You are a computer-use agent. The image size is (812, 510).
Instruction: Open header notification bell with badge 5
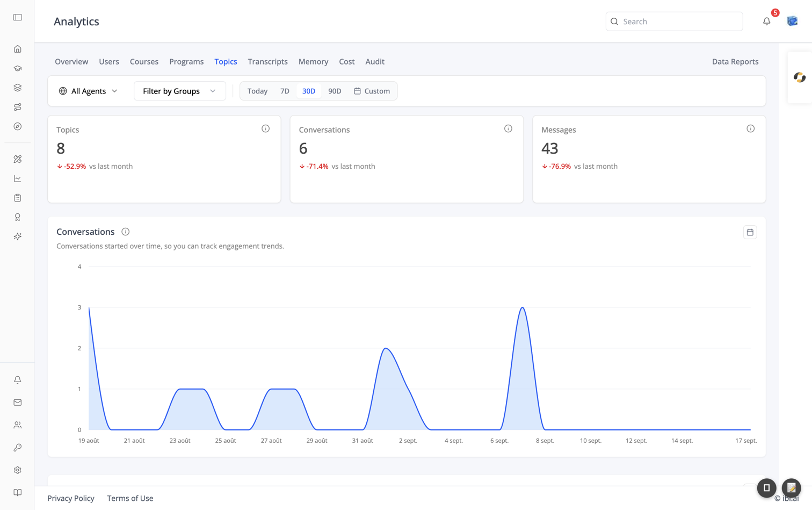(x=767, y=21)
